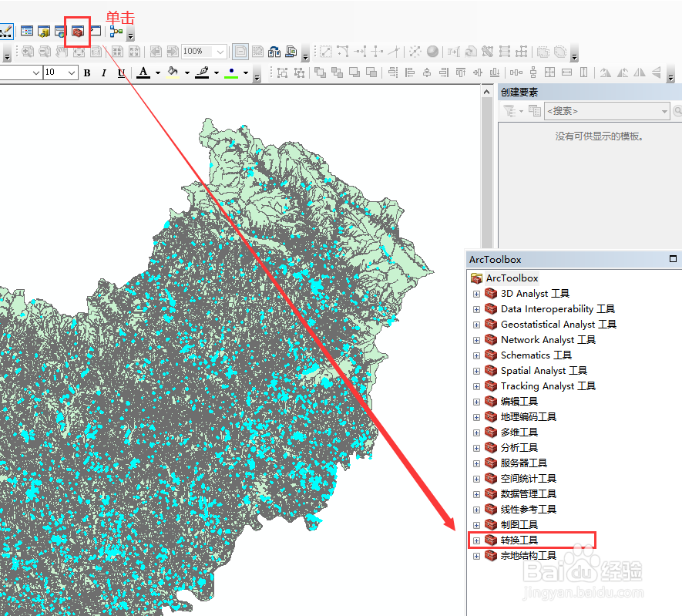Image resolution: width=682 pixels, height=616 pixels.
Task: Click the Flip Horizontally icon
Action: tap(640, 72)
